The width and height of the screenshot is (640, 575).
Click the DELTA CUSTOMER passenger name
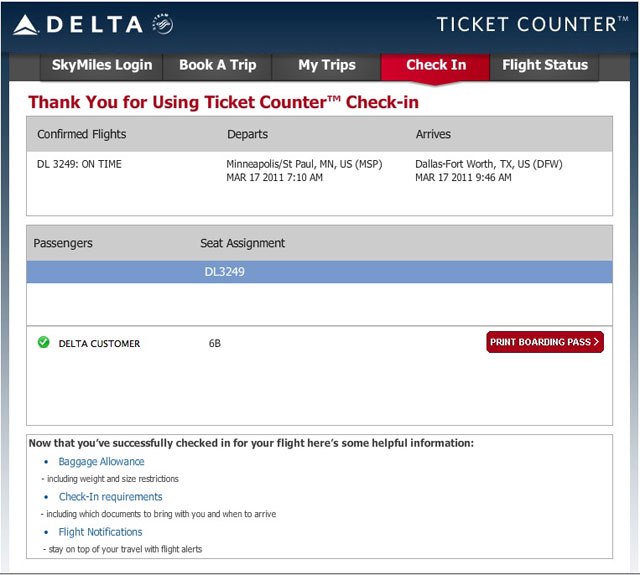pos(99,344)
